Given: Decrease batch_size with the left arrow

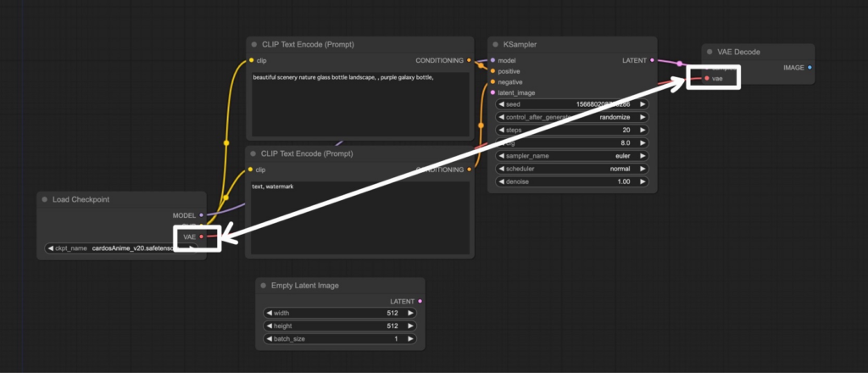Looking at the screenshot, I should click(269, 339).
